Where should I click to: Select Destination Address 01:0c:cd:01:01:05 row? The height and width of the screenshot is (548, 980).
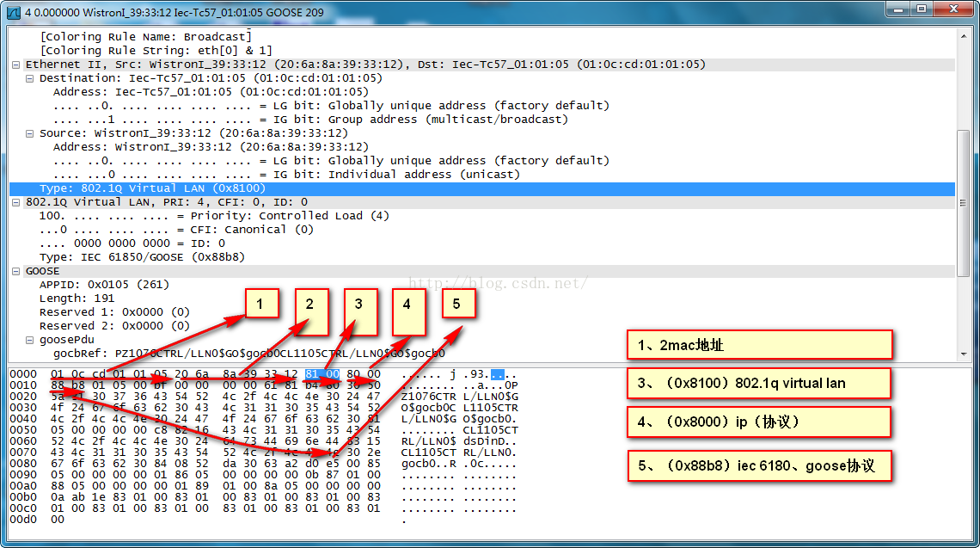click(x=211, y=92)
